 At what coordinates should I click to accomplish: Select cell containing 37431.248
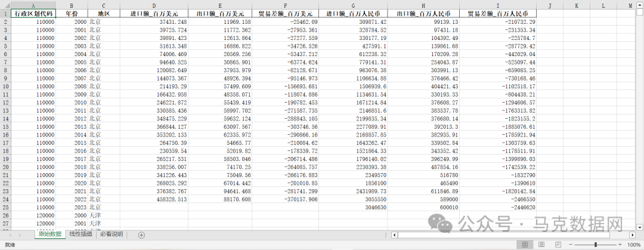tap(154, 22)
